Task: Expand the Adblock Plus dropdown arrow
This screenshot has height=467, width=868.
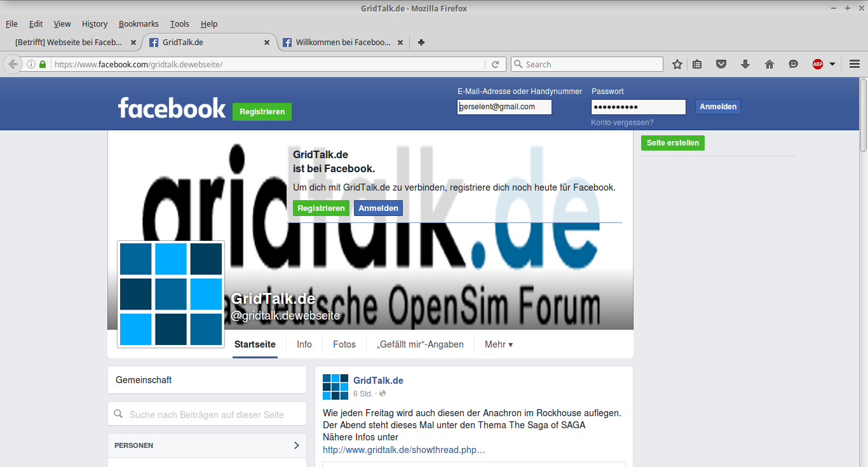Action: [832, 64]
